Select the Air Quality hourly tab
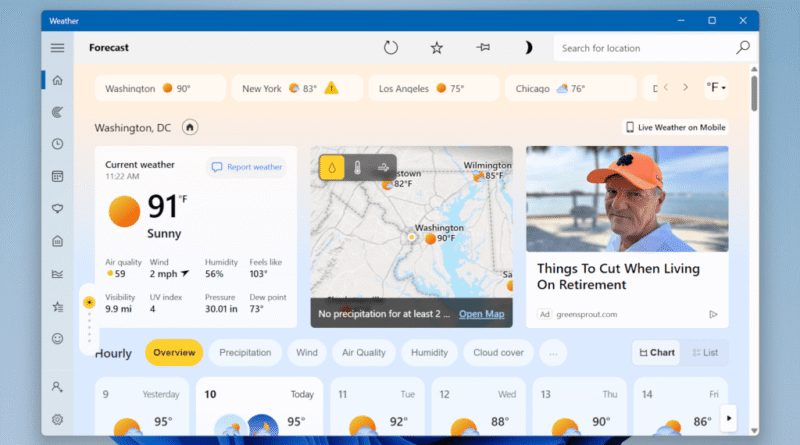800x445 pixels. click(x=364, y=353)
